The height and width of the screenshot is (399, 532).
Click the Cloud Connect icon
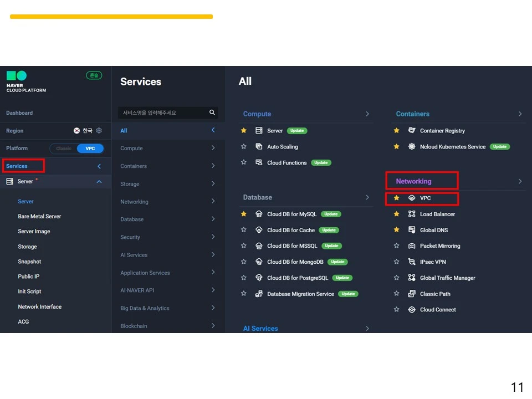pyautogui.click(x=412, y=310)
